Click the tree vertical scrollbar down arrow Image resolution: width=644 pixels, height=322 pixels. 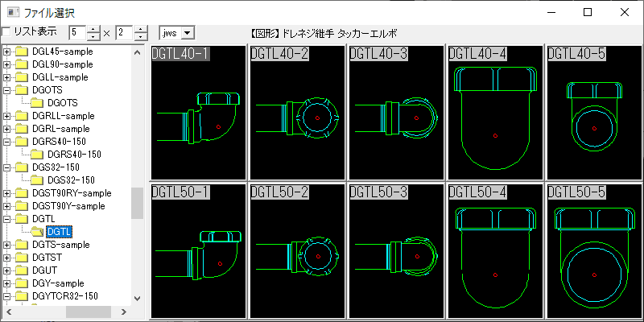click(x=137, y=299)
